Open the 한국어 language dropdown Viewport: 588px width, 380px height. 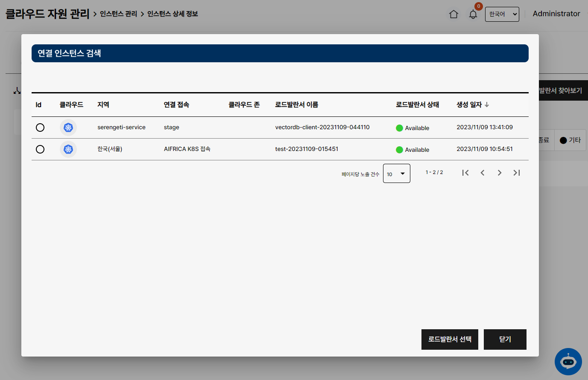[x=502, y=14]
